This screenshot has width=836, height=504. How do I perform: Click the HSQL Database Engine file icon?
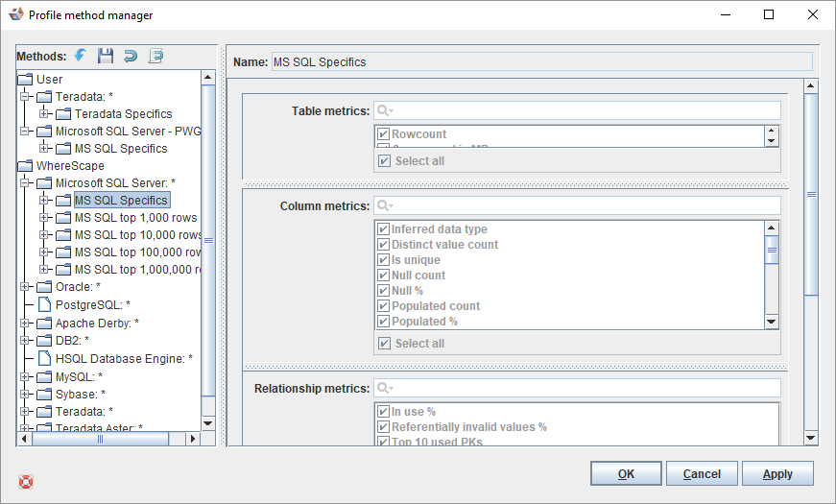click(44, 358)
